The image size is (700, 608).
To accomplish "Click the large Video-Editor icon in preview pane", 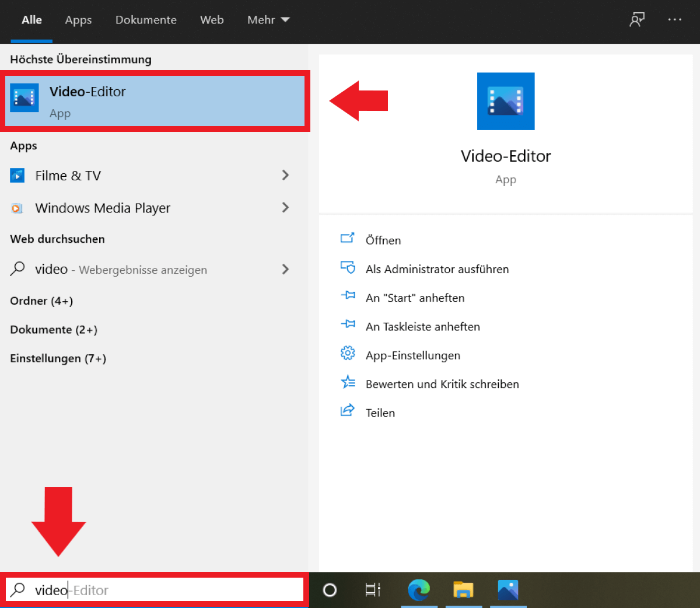I will point(506,101).
